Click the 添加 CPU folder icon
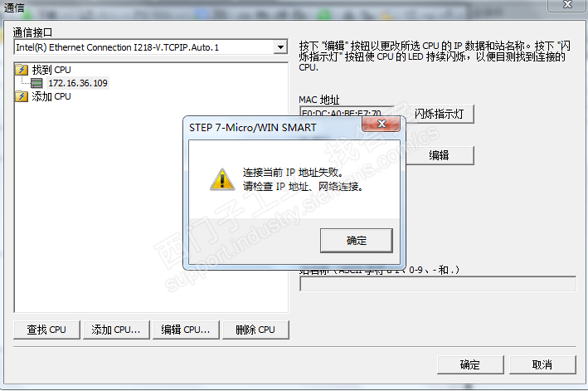The image size is (588, 391). click(x=22, y=96)
